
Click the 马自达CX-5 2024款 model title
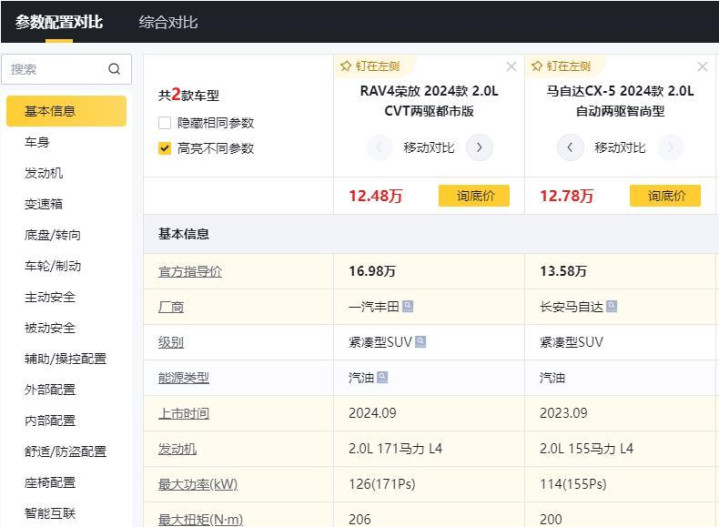pos(620,101)
